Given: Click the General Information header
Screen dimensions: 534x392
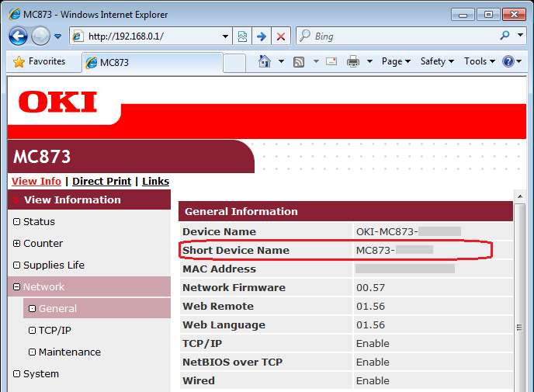Looking at the screenshot, I should pyautogui.click(x=345, y=211).
